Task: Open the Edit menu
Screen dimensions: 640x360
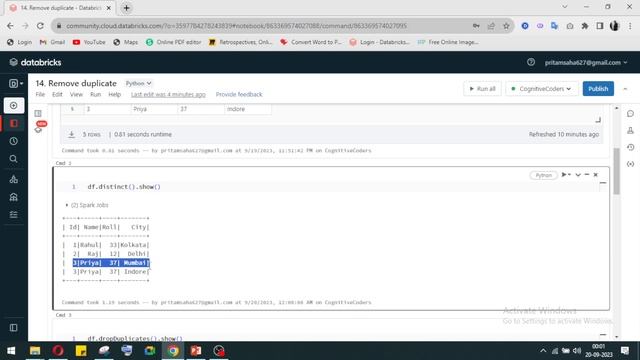Action: tap(57, 94)
